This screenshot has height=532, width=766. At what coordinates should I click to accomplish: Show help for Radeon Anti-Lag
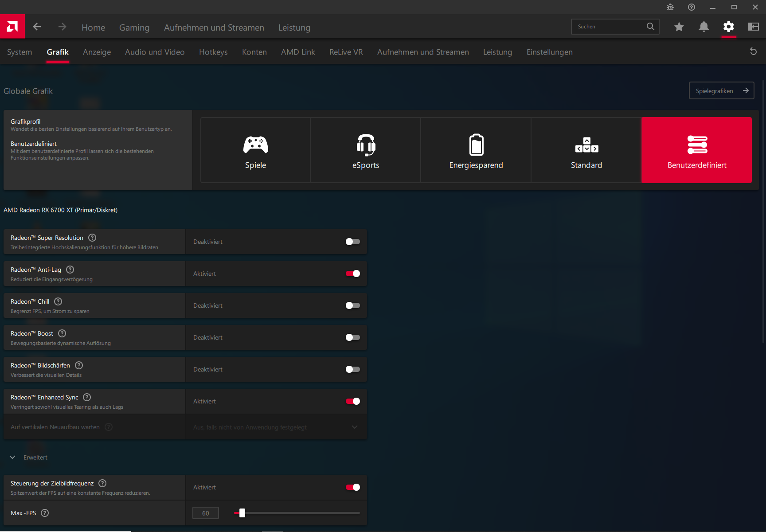point(70,270)
